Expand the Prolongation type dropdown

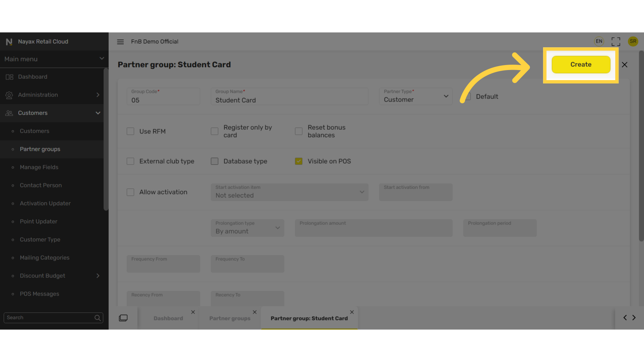[x=248, y=228]
